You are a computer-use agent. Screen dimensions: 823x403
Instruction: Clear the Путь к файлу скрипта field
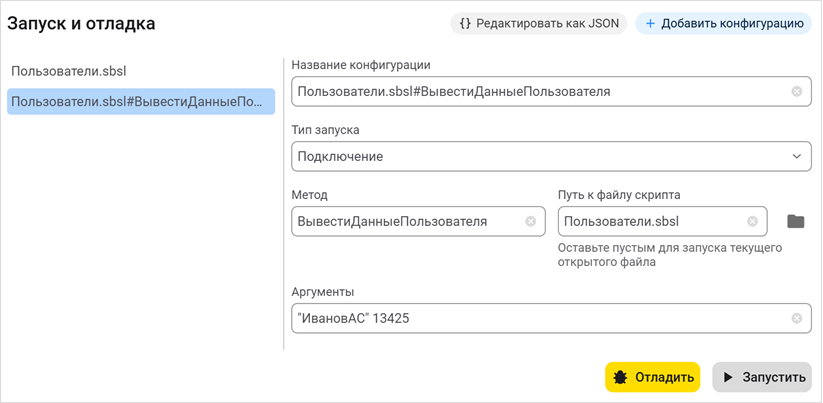coord(752,221)
